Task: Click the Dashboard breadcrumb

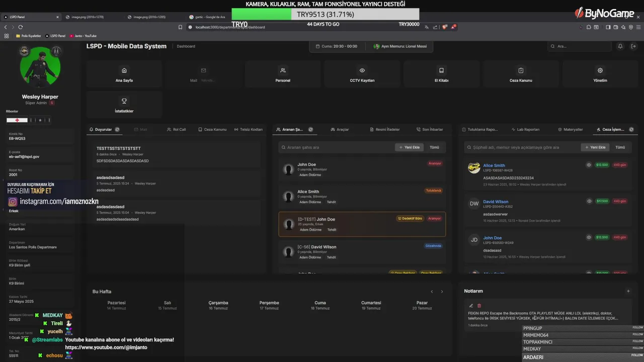Action: coord(186,46)
